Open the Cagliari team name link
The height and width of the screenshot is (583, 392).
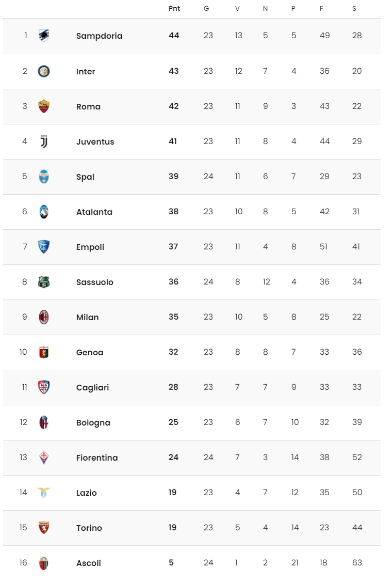[x=92, y=388]
